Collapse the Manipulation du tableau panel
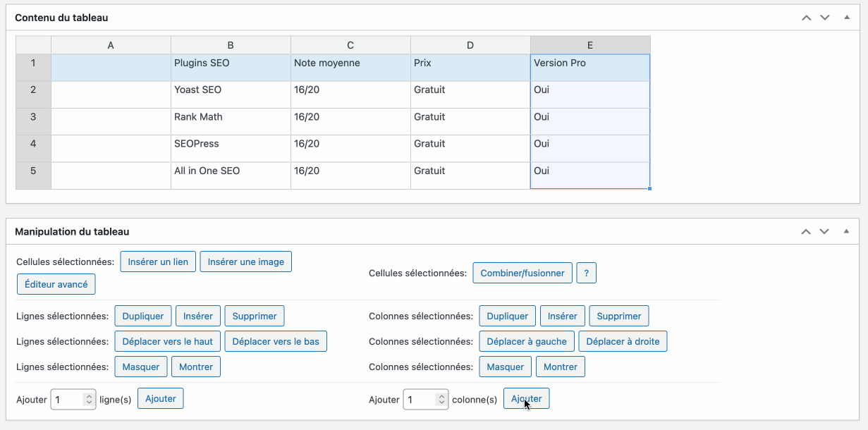This screenshot has width=868, height=430. [x=846, y=231]
